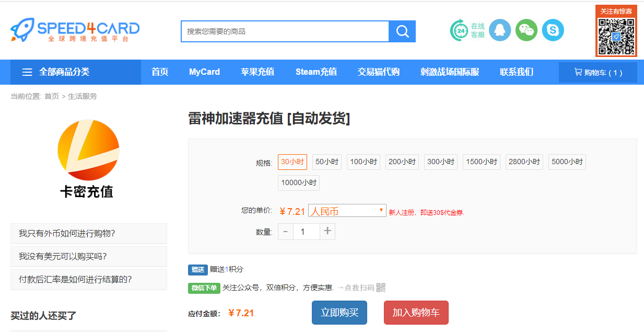Open the 联系我们 nav item
The width and height of the screenshot is (644, 333).
click(x=517, y=72)
